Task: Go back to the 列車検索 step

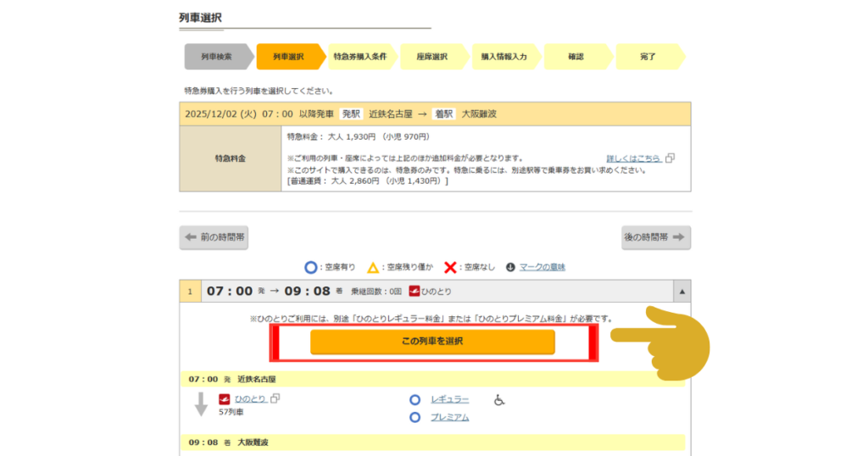Action: pyautogui.click(x=216, y=57)
